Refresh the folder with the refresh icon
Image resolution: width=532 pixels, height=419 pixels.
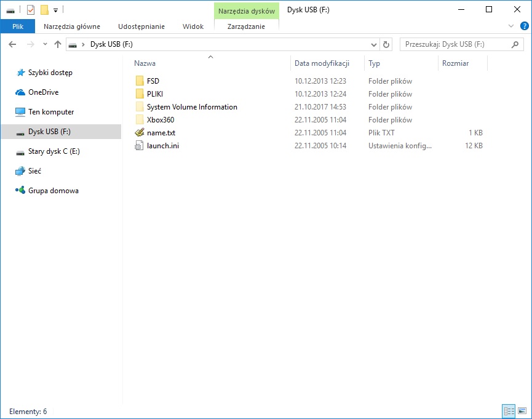[386, 44]
